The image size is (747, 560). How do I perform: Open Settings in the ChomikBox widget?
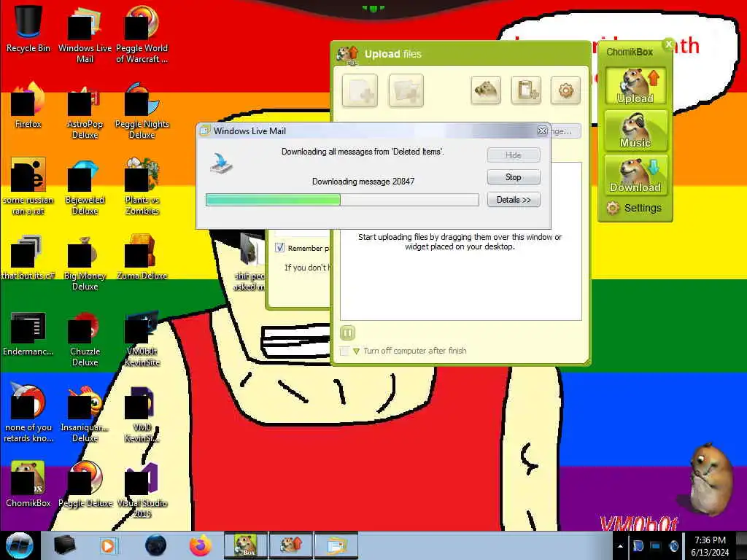[x=634, y=208]
